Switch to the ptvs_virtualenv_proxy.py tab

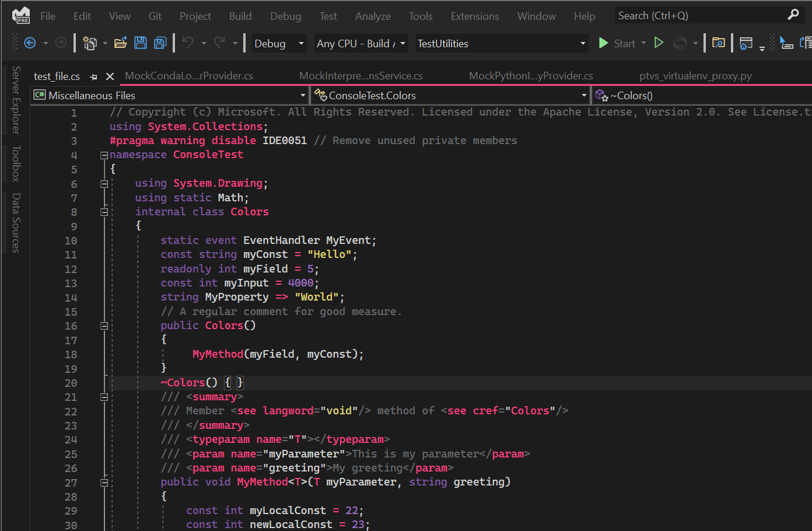[695, 76]
